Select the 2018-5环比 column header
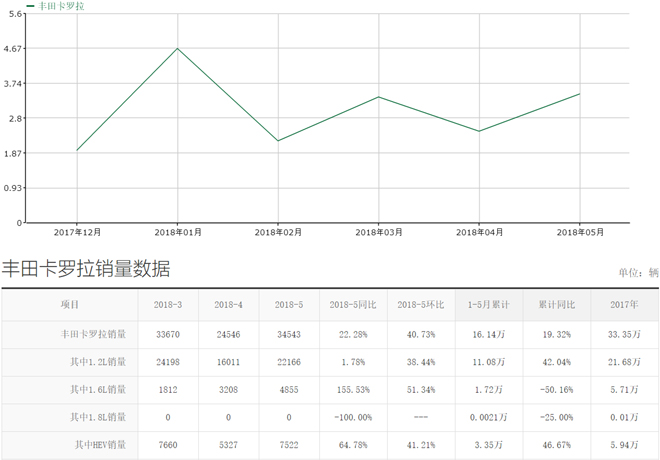The image size is (660, 460). point(420,305)
